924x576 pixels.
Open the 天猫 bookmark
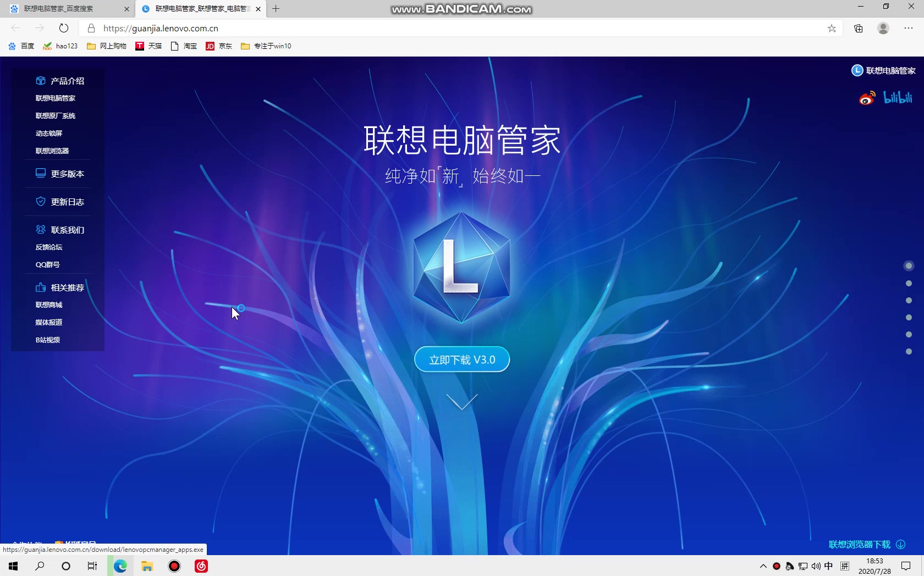(x=148, y=46)
